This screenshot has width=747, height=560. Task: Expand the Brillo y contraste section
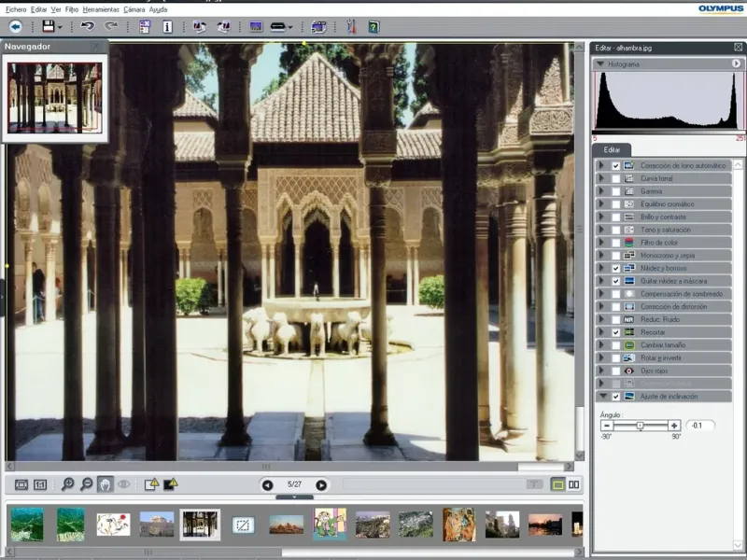point(601,217)
